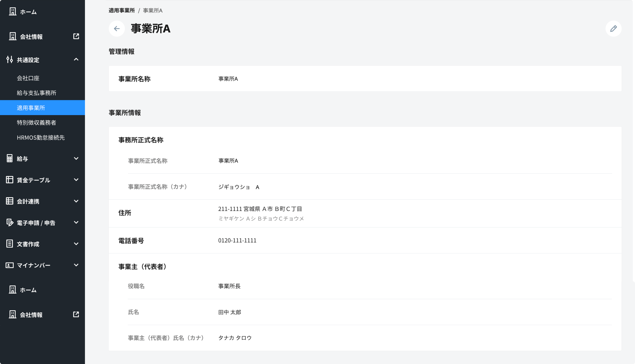Expand the 会計連携 menu chevron

coord(76,201)
